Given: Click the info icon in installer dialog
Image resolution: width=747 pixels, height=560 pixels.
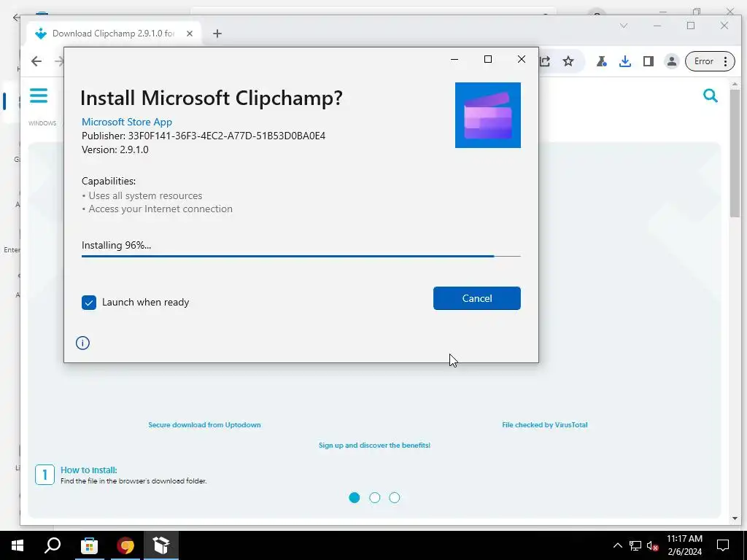Looking at the screenshot, I should click(x=82, y=343).
